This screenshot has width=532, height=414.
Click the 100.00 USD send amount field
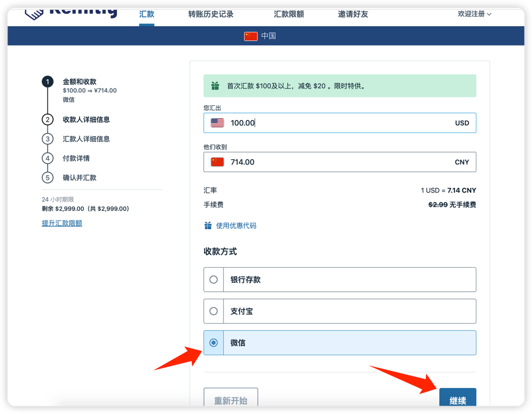pos(340,123)
